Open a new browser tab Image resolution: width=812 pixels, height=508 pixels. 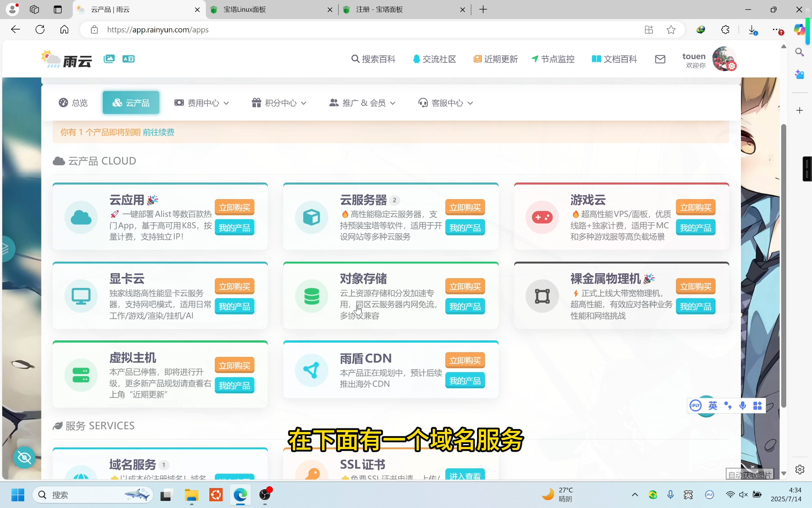tap(483, 9)
